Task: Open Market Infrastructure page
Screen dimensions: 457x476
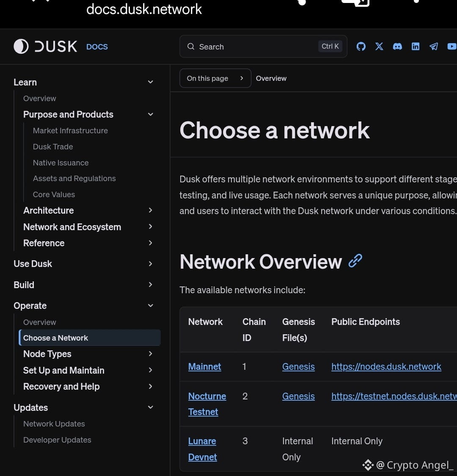Action: tap(70, 131)
